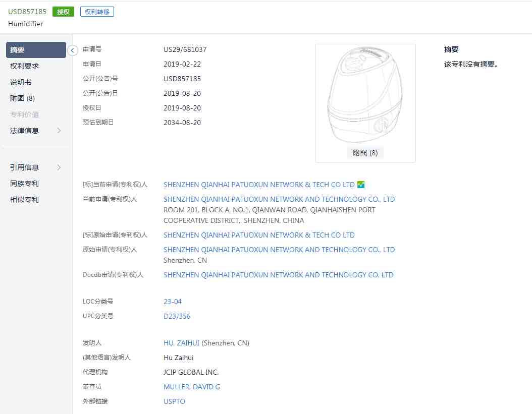The width and height of the screenshot is (532, 414).
Task: Open LOC classification 23-04 link
Action: [x=172, y=302]
